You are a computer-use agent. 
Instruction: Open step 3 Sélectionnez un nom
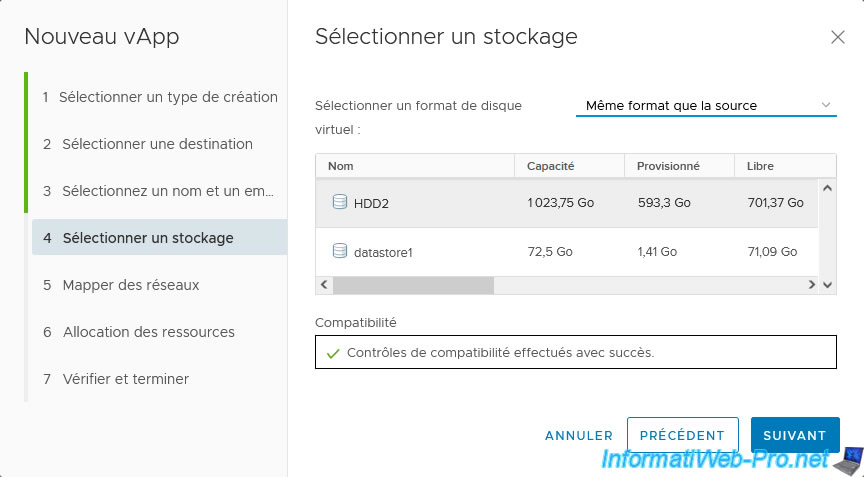[160, 191]
